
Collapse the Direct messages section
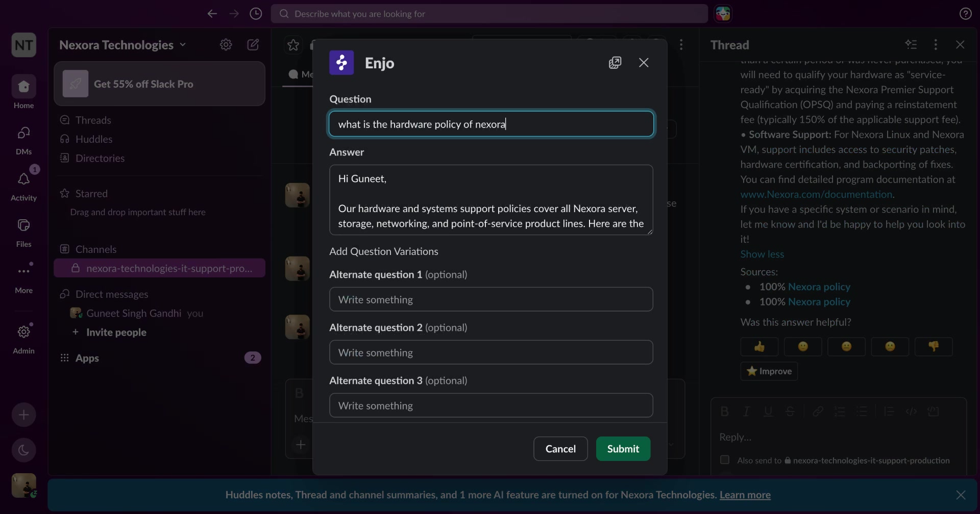112,294
